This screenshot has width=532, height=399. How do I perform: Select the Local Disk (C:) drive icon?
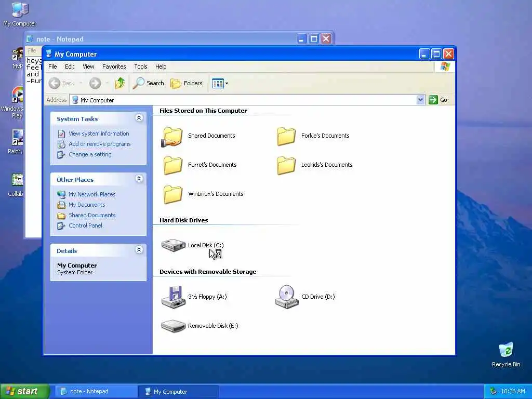[173, 245]
